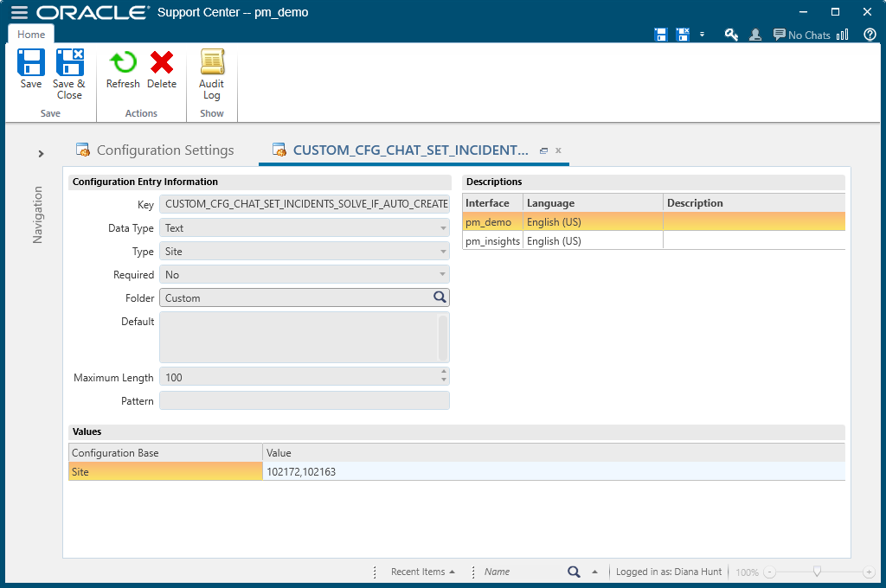The image size is (886, 588).
Task: Open the help question mark icon
Action: click(x=870, y=35)
